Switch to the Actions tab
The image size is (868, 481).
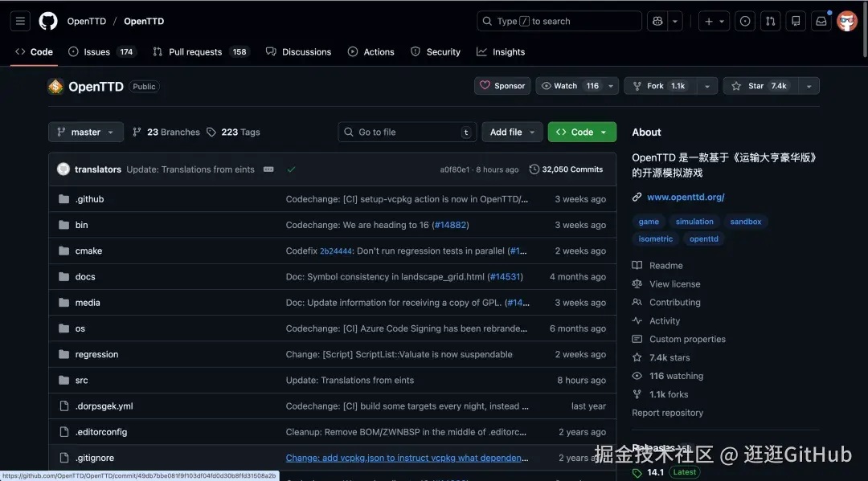click(371, 52)
